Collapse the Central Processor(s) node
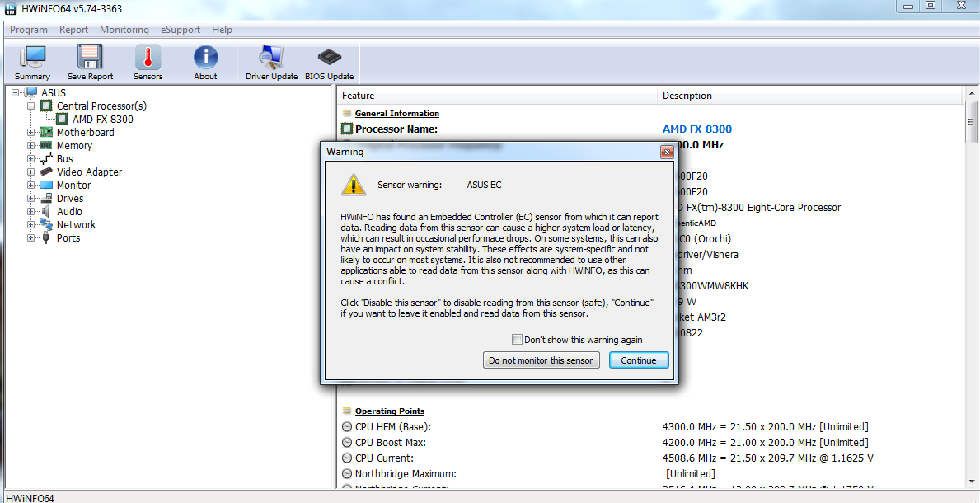Viewport: 980px width, 503px height. (30, 106)
